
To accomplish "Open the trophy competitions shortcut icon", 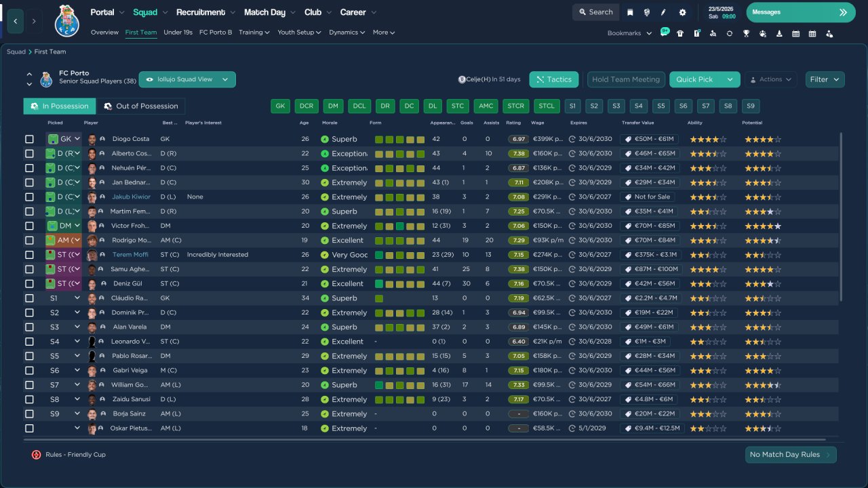I will pos(746,33).
